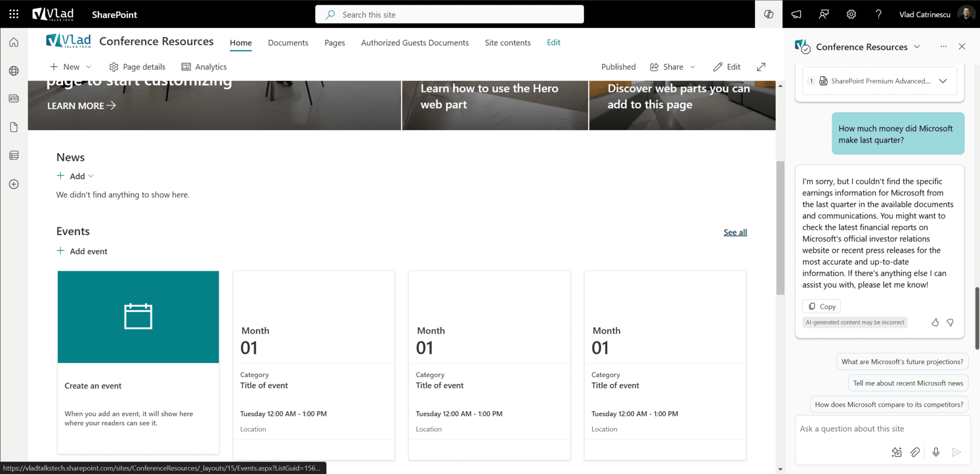Screen dimensions: 980x474
Task: Start voice input with the microphone icon
Action: tap(935, 452)
